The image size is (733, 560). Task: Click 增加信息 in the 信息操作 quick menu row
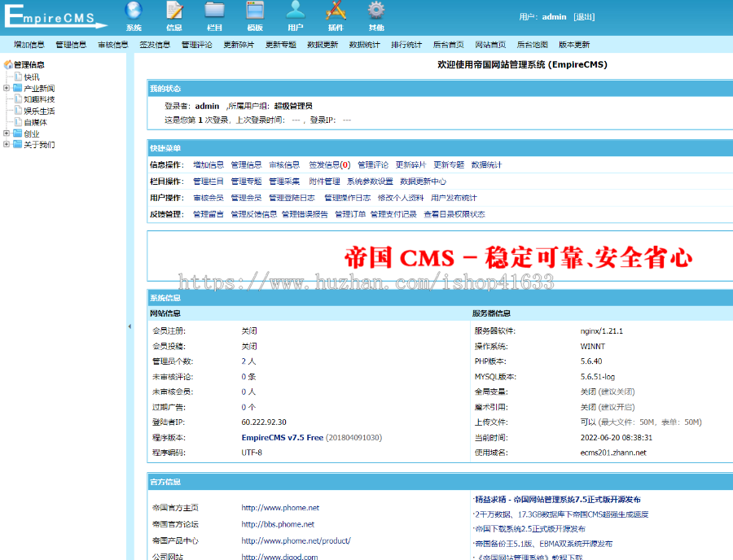click(208, 165)
